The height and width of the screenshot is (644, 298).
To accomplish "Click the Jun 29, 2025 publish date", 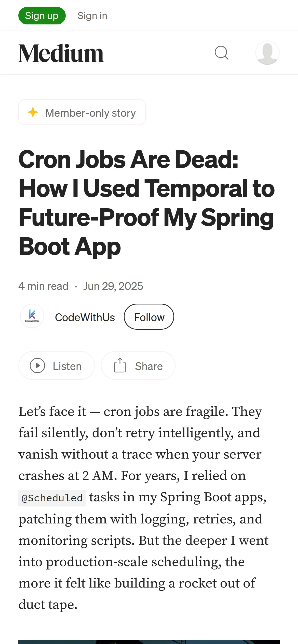I will pos(113,286).
